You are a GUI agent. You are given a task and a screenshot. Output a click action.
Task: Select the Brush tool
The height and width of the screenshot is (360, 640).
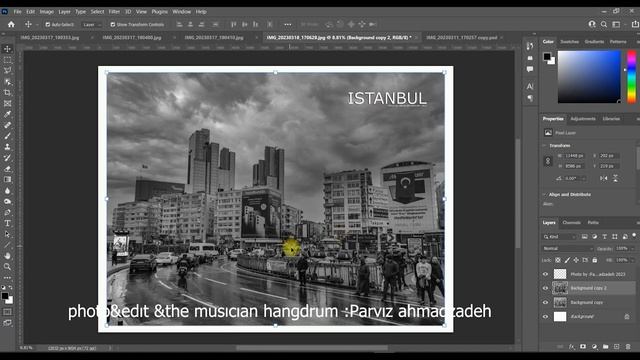tap(7, 136)
